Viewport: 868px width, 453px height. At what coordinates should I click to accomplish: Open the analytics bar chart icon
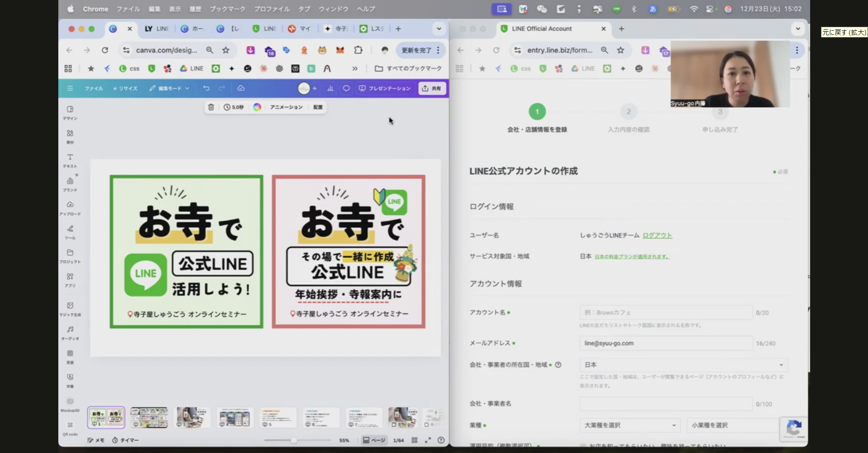pyautogui.click(x=330, y=88)
